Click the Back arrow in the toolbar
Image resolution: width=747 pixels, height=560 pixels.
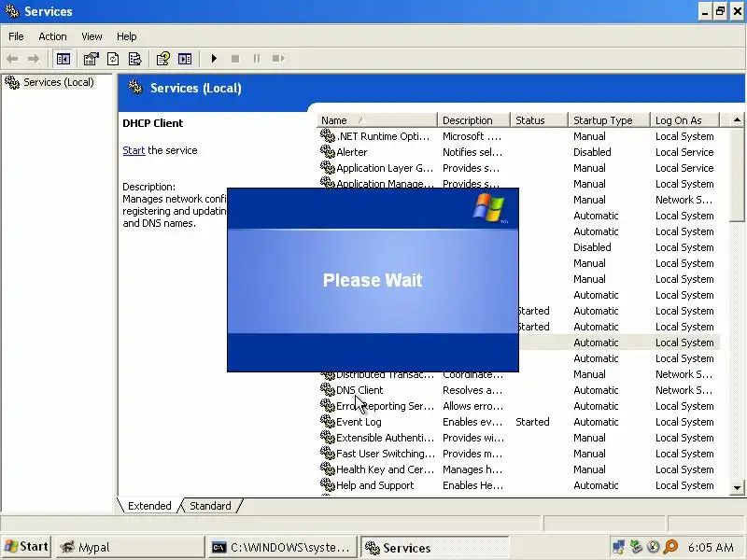pos(12,59)
